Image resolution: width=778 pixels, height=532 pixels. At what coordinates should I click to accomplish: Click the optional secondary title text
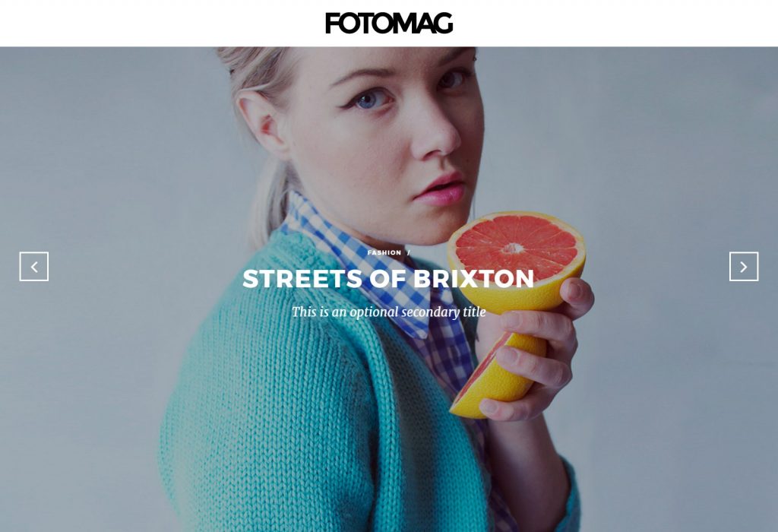pyautogui.click(x=388, y=312)
